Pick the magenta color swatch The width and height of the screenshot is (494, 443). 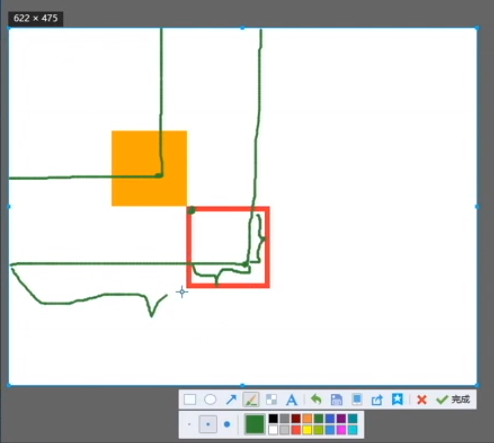point(341,430)
